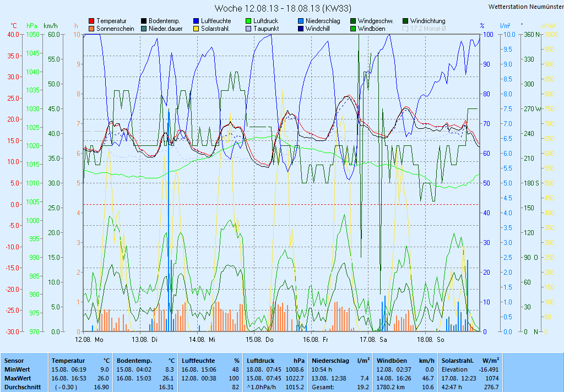The width and height of the screenshot is (564, 392).
Task: Click the 17.08. Sa date label
Action: [x=373, y=340]
